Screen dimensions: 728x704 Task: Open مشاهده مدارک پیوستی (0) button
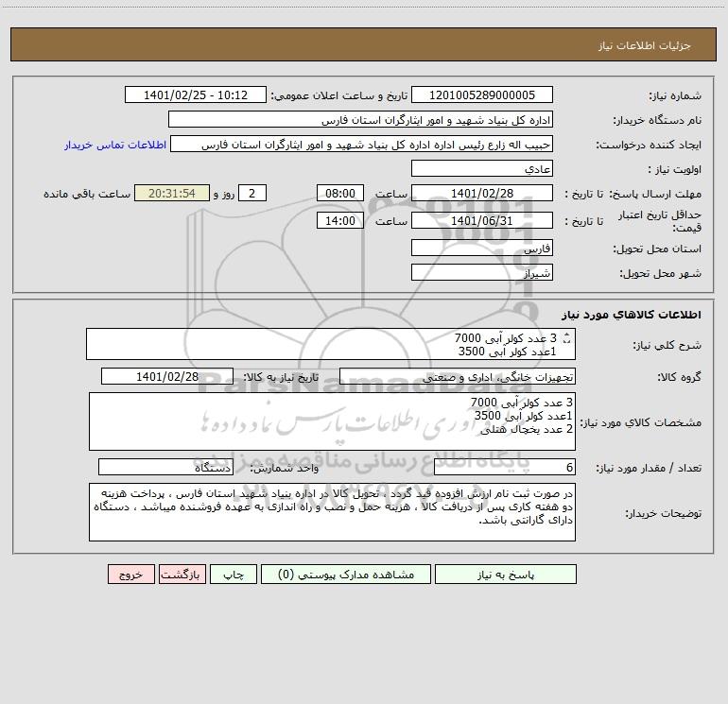pyautogui.click(x=346, y=574)
